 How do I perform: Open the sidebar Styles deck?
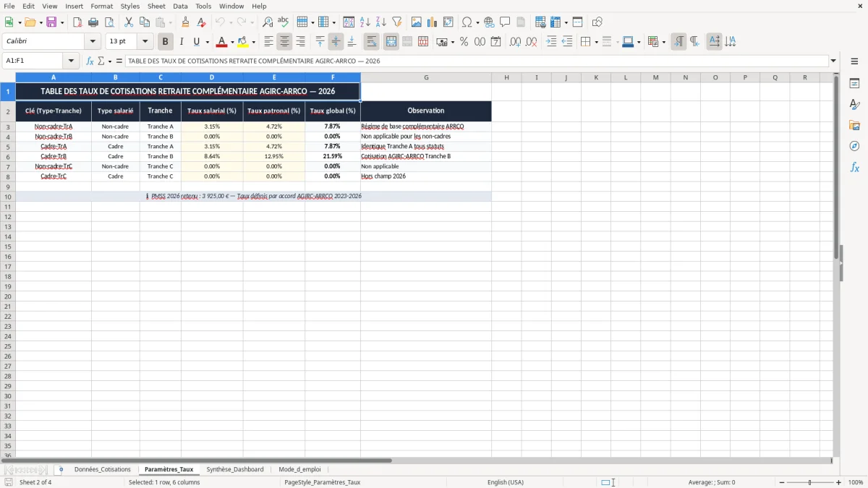tap(854, 105)
